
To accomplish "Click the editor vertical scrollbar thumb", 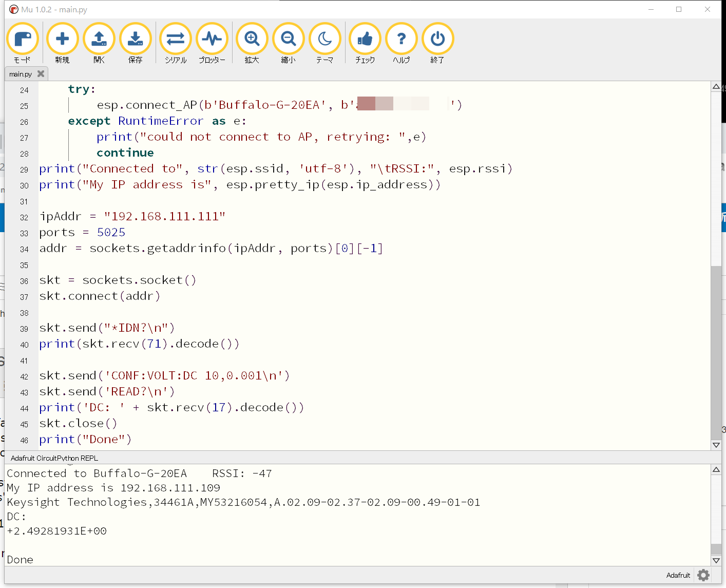I will (716, 352).
